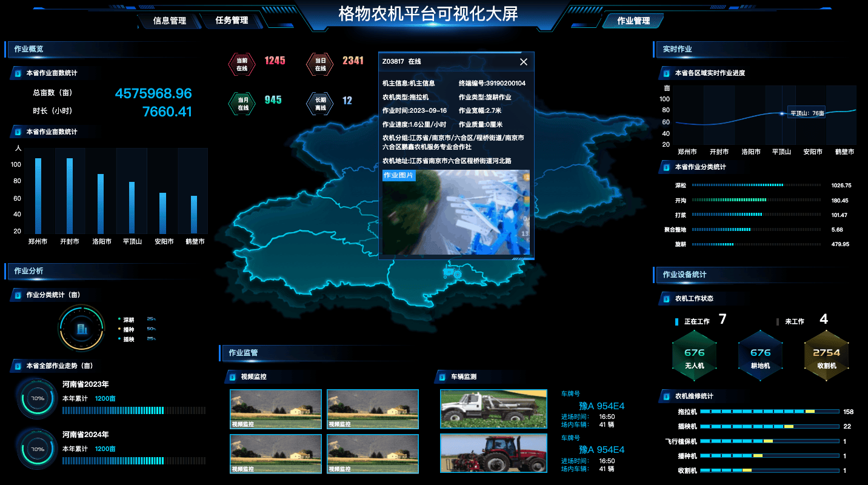Click the 开沟 progress bar
The width and height of the screenshot is (868, 485).
coord(757,200)
